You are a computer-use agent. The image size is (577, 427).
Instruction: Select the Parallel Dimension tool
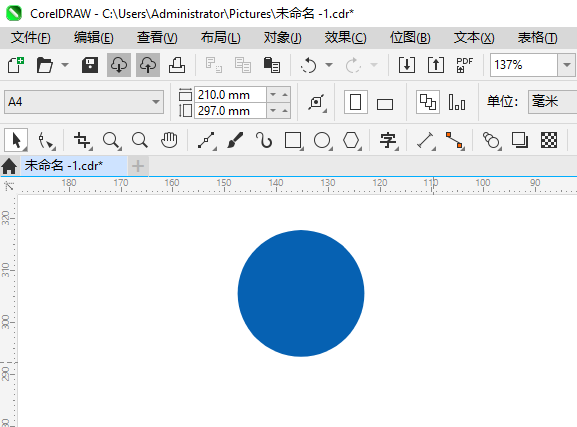pos(426,141)
